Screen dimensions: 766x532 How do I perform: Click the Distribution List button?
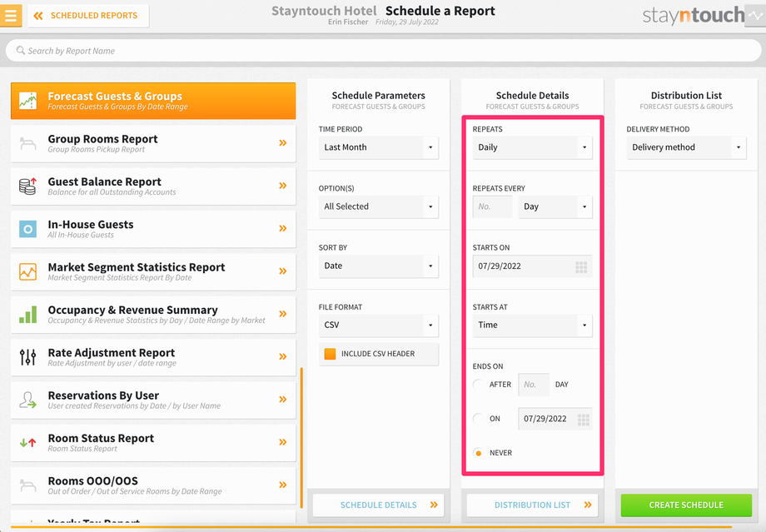(x=533, y=505)
